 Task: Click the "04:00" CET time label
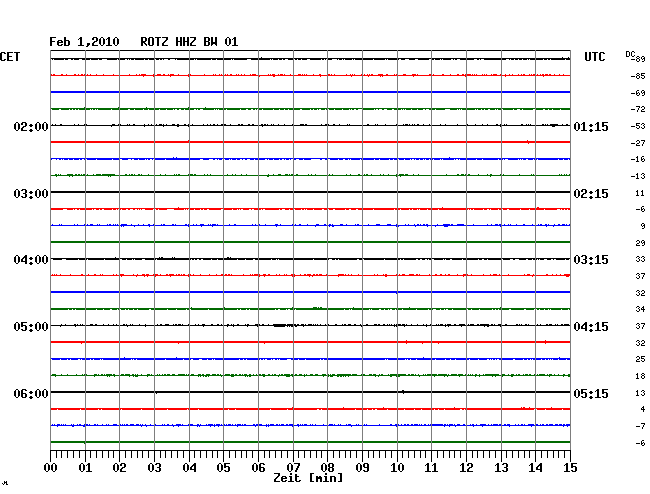(31, 260)
